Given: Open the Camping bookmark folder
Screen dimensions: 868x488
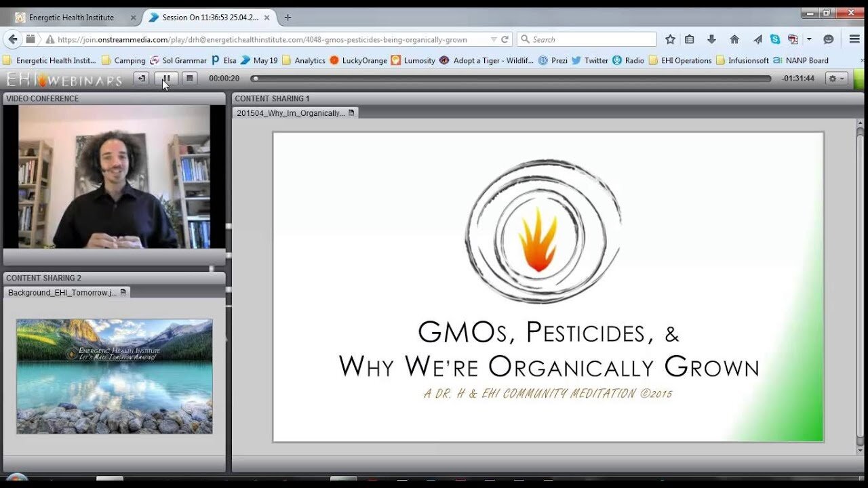Looking at the screenshot, I should [123, 60].
